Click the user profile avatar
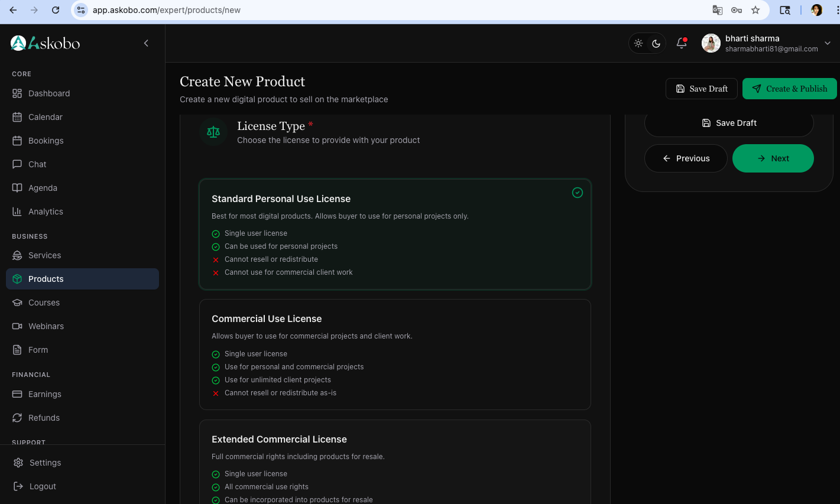The height and width of the screenshot is (504, 840). (x=711, y=43)
